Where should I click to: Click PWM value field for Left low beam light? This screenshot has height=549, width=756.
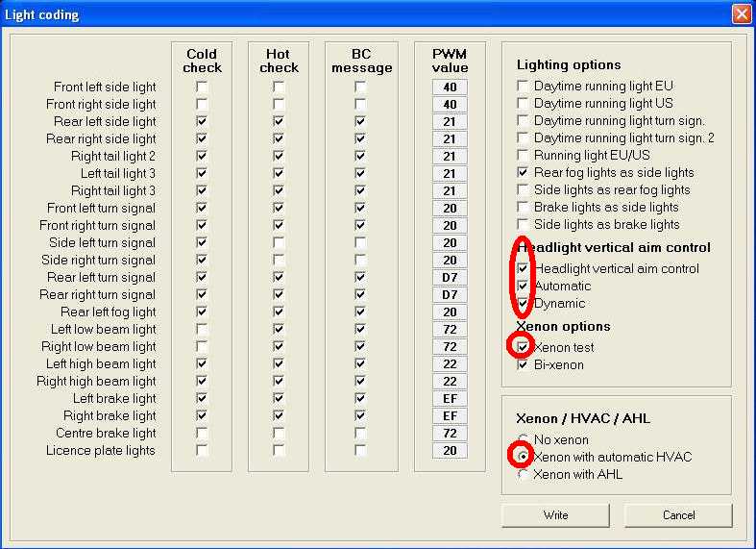(450, 329)
